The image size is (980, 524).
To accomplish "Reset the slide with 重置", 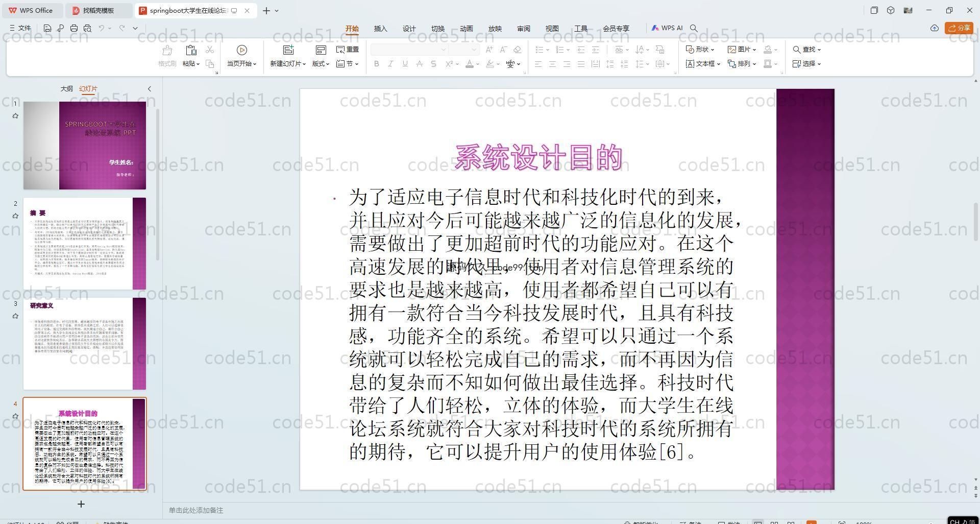I will pos(348,50).
